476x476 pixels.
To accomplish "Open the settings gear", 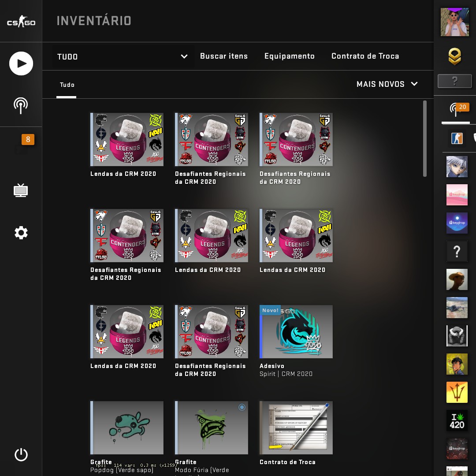I will tap(21, 233).
